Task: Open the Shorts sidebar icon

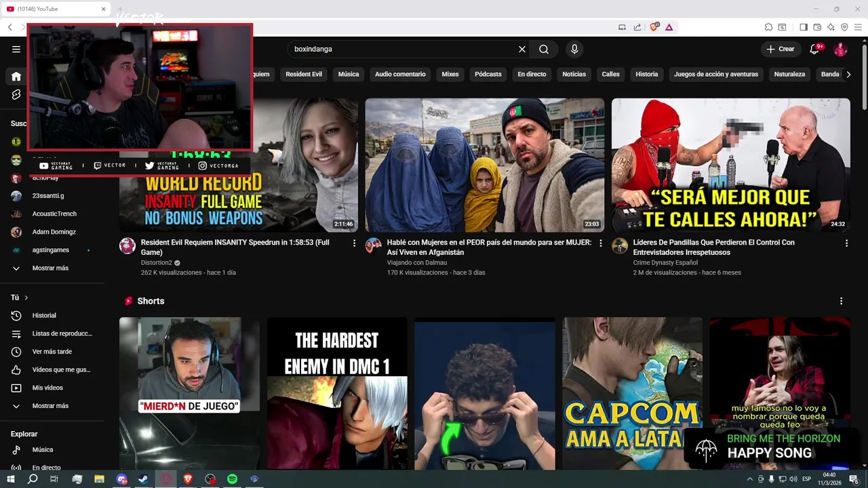Action: point(16,95)
